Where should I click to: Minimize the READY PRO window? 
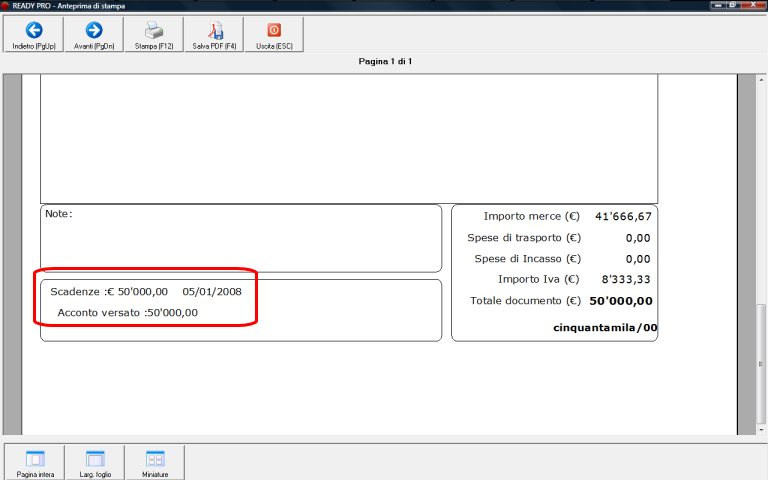click(718, 5)
